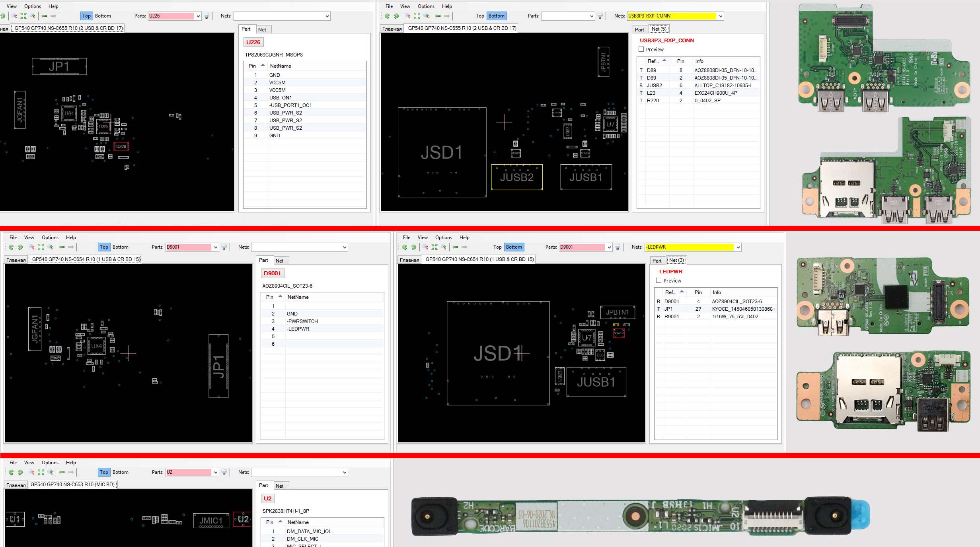Image resolution: width=980 pixels, height=547 pixels.
Task: Click lightbulb icon left of USB3P3_RXP_CONN nets box
Action: point(600,16)
